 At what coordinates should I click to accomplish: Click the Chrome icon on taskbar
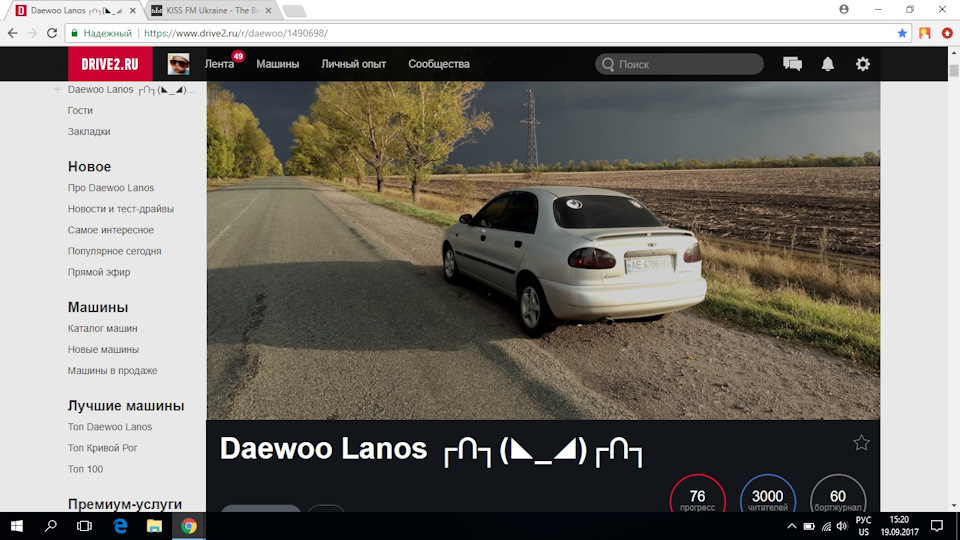pyautogui.click(x=189, y=526)
